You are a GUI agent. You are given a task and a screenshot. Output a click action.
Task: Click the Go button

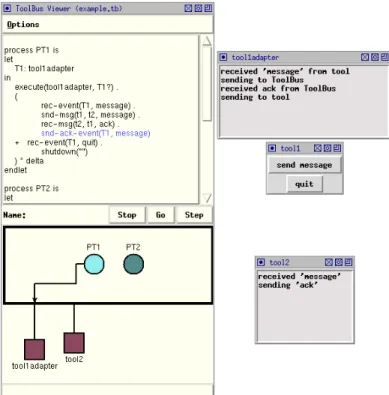click(160, 215)
